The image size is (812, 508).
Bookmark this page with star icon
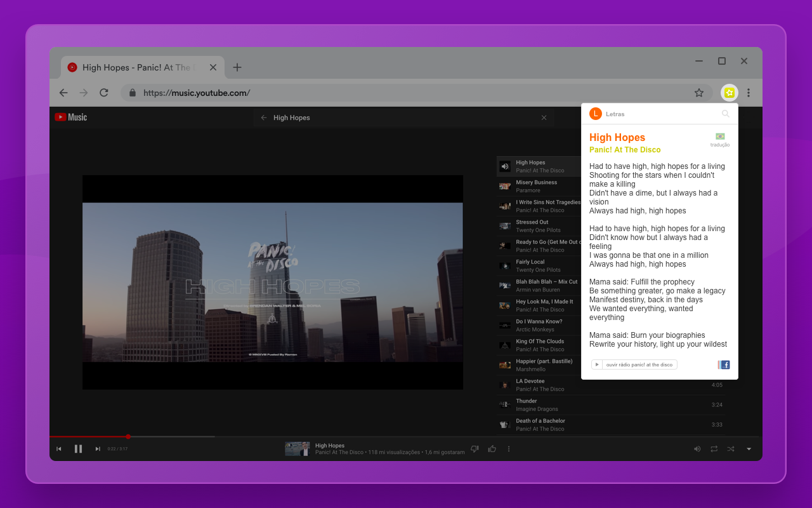tap(699, 93)
